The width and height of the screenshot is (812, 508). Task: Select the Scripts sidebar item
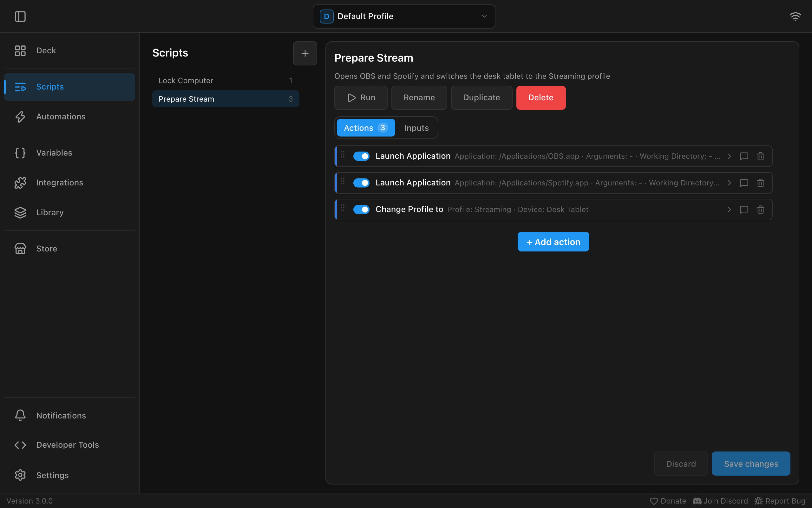[x=69, y=87]
